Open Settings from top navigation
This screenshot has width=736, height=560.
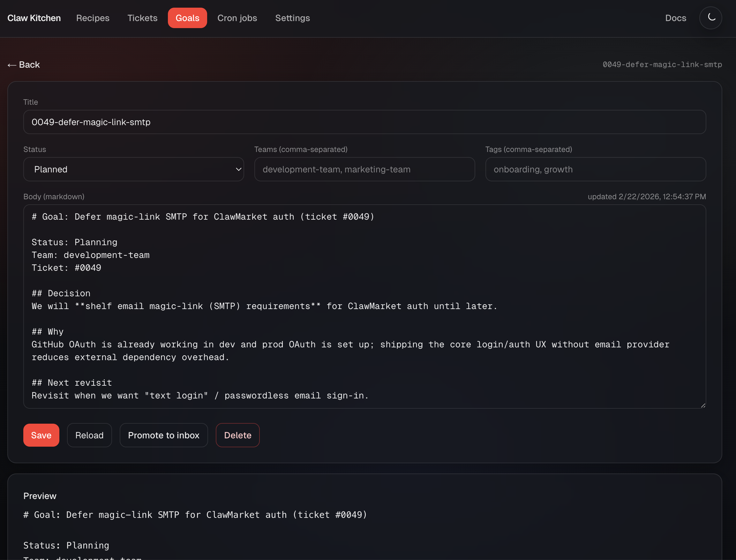coord(292,18)
